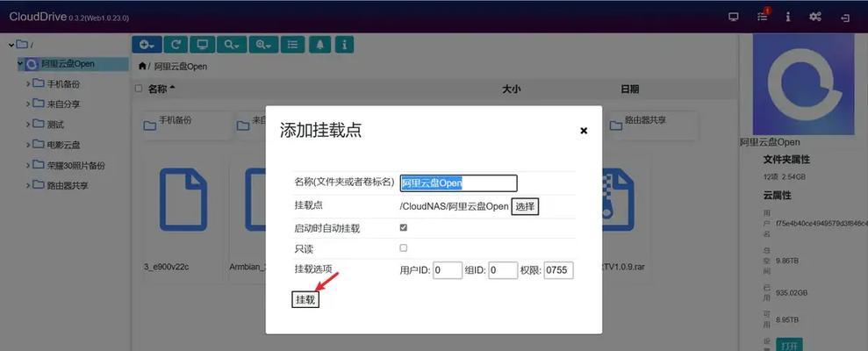868x351 pixels.
Task: Click the monitor icon in top header
Action: pos(734,18)
